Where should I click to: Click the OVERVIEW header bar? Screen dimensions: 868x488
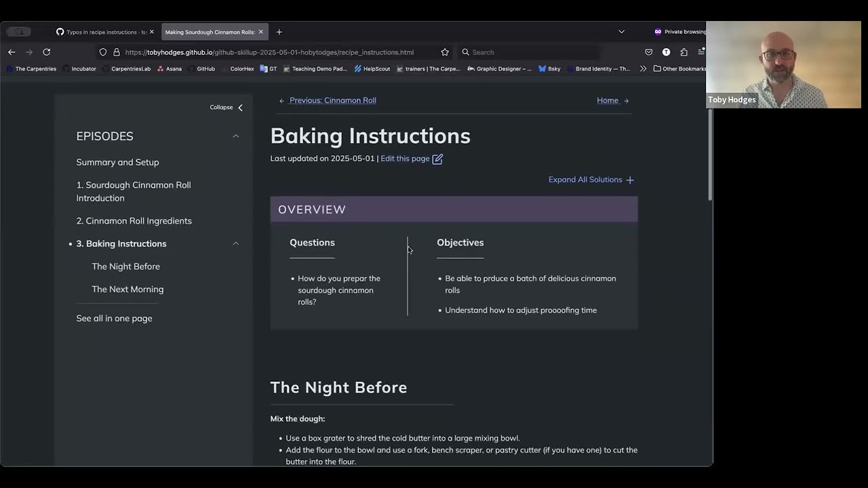pos(454,209)
